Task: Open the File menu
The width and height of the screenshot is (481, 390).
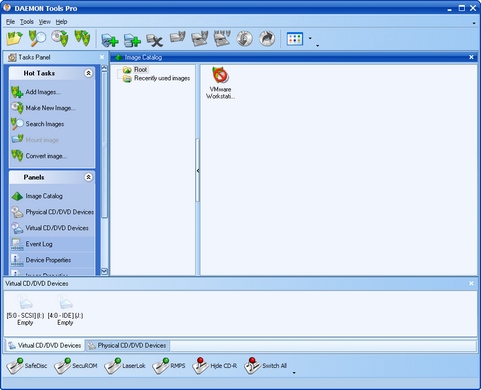Action: [10, 22]
